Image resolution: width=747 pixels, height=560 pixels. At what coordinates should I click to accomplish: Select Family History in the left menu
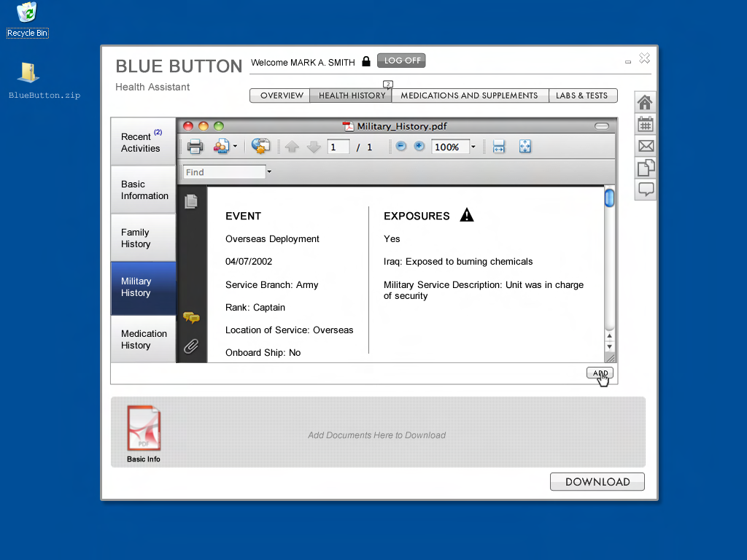[143, 238]
